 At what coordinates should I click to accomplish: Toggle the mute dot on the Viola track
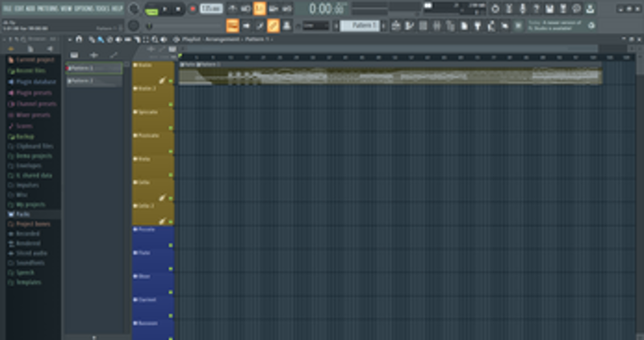point(171,174)
